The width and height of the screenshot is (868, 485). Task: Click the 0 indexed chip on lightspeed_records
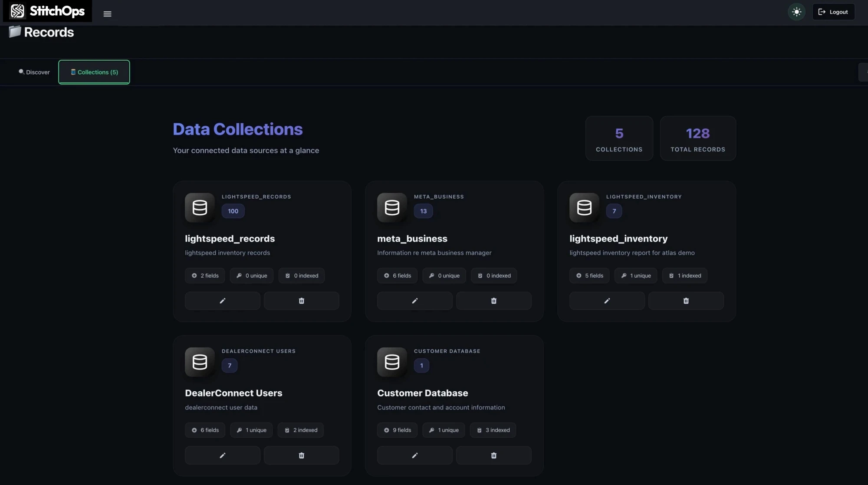[302, 276]
